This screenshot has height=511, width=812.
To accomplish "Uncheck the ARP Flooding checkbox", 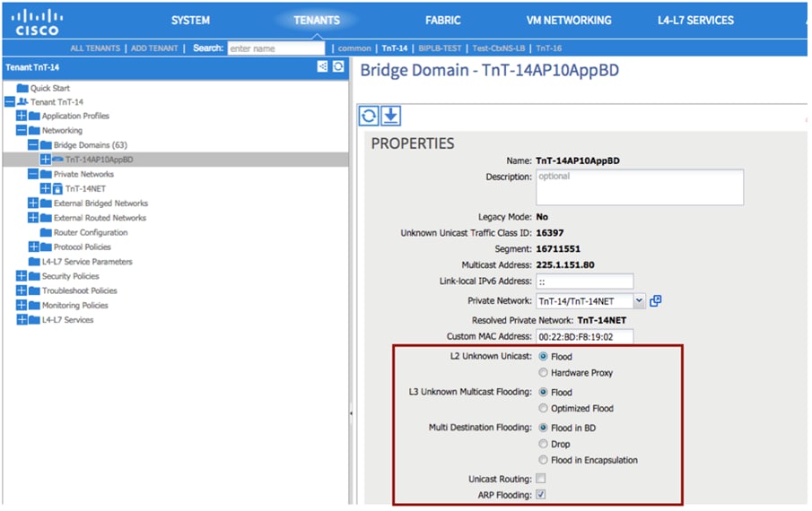I will tap(541, 495).
